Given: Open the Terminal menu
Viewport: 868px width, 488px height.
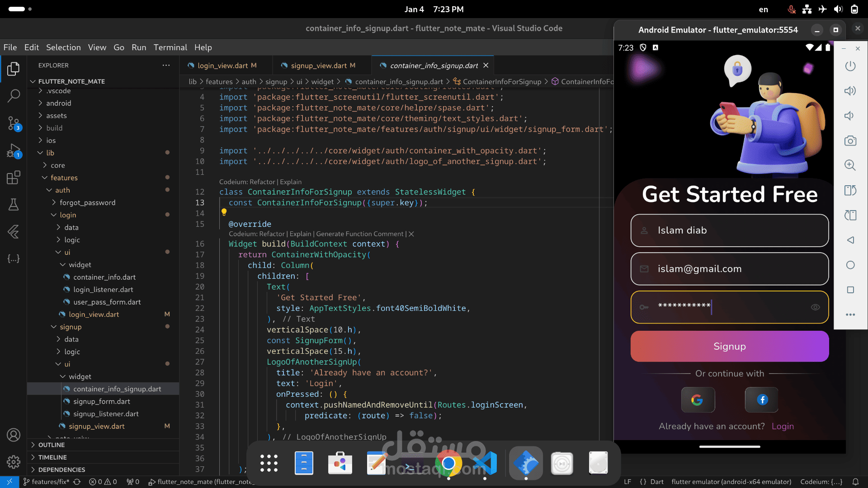Looking at the screenshot, I should tap(170, 47).
